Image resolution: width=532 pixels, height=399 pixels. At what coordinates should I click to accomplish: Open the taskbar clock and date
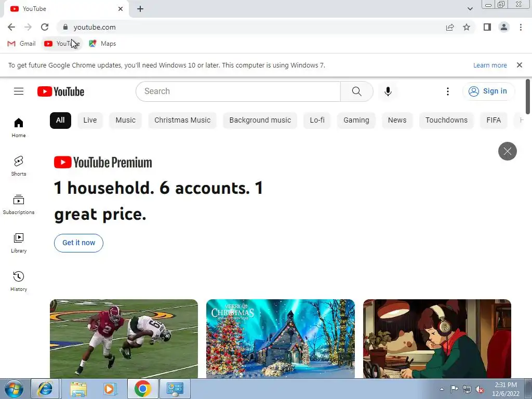tap(506, 389)
